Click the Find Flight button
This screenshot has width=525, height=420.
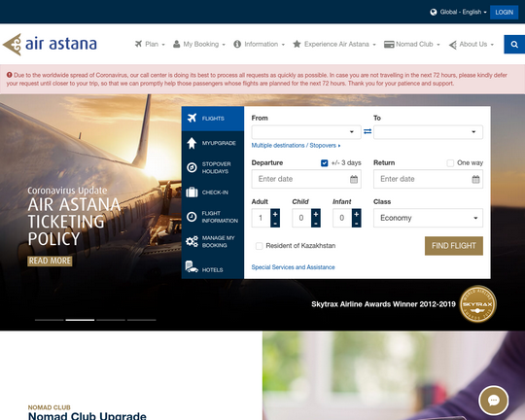click(454, 246)
